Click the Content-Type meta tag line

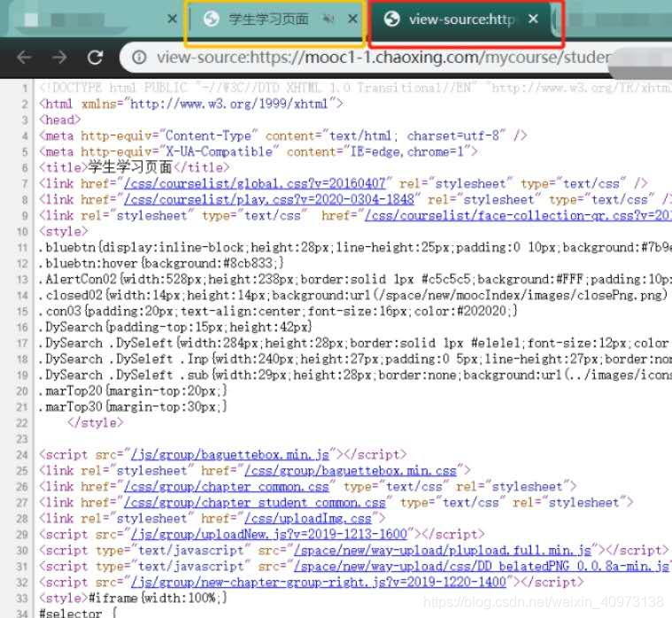(x=282, y=135)
